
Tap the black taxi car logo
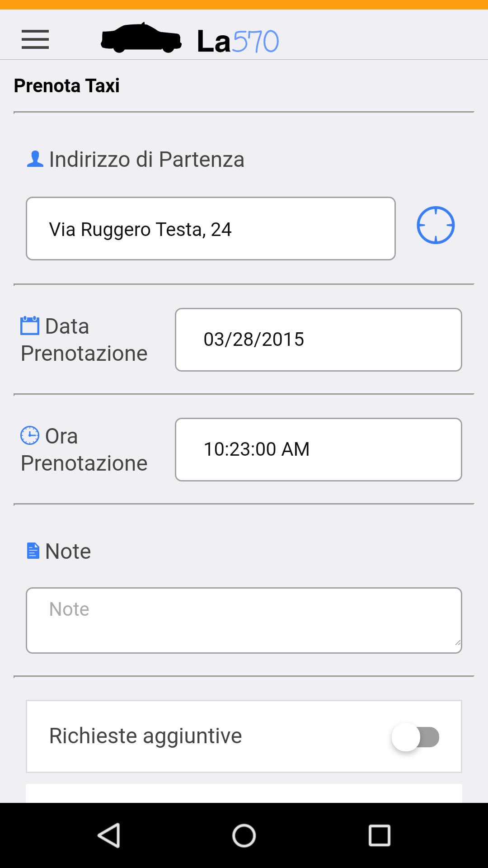pos(141,38)
